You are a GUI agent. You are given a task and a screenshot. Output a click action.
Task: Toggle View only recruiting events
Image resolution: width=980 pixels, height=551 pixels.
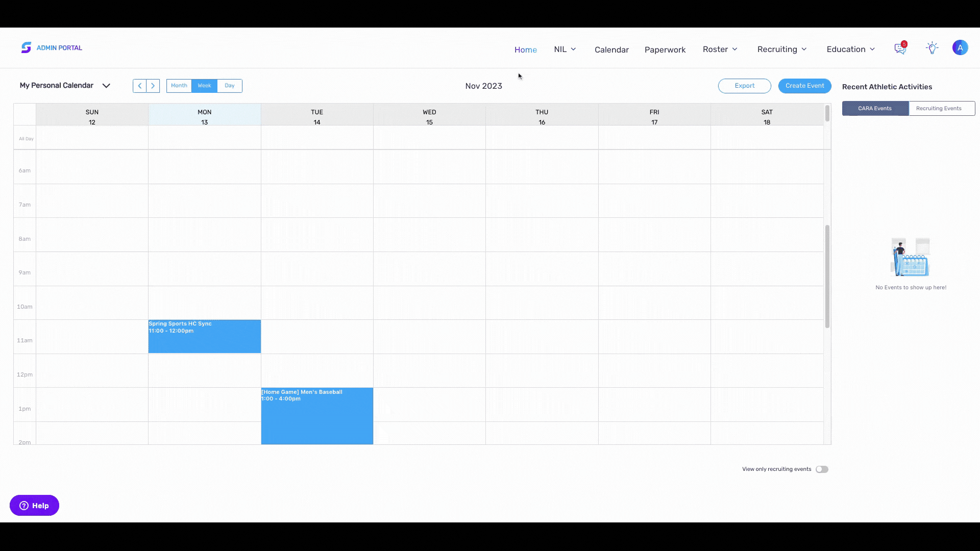coord(822,469)
